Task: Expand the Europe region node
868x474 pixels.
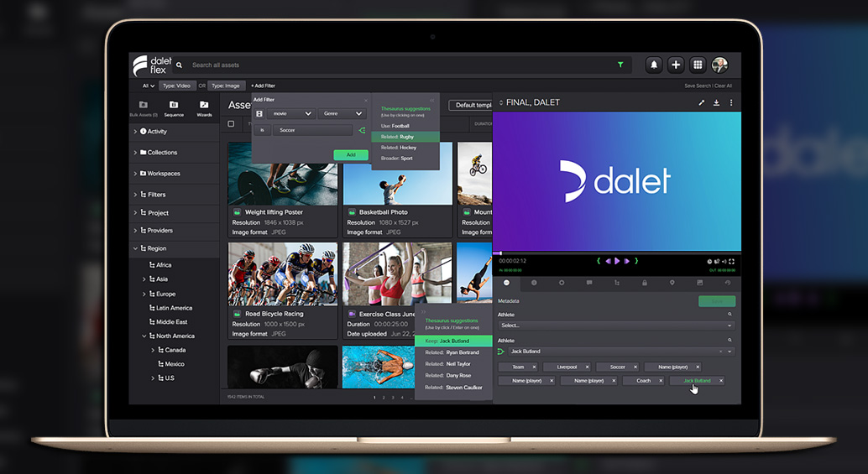Action: tap(144, 294)
